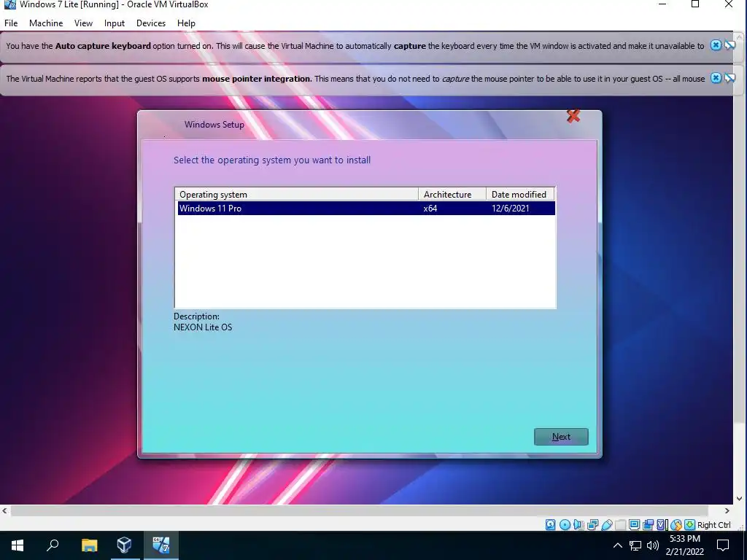The height and width of the screenshot is (560, 747).
Task: Open the File menu
Action: [x=11, y=23]
